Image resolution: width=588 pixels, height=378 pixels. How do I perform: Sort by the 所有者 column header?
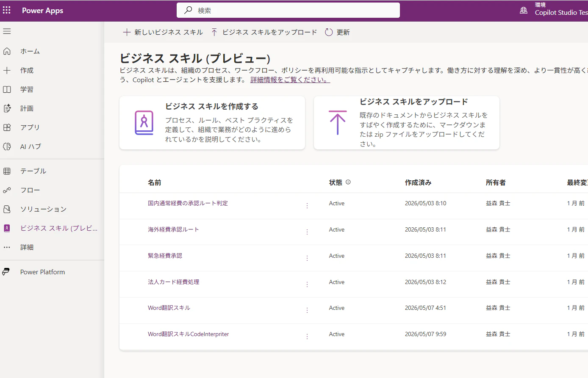(x=496, y=182)
